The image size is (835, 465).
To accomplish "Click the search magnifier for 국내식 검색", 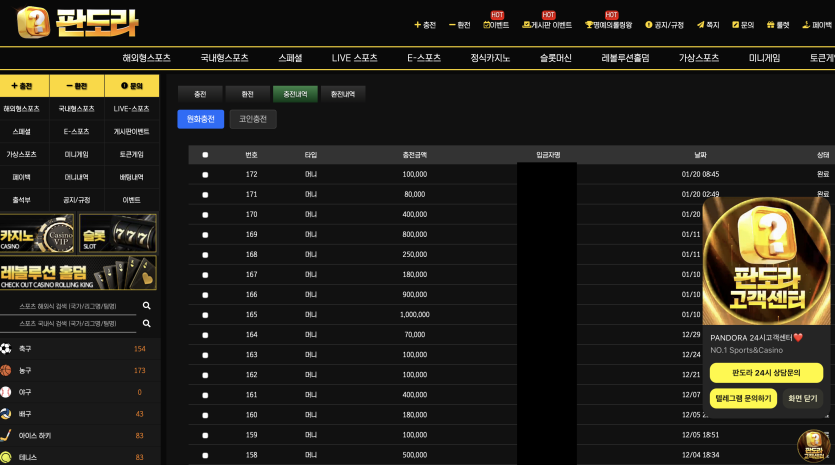I will pos(146,324).
